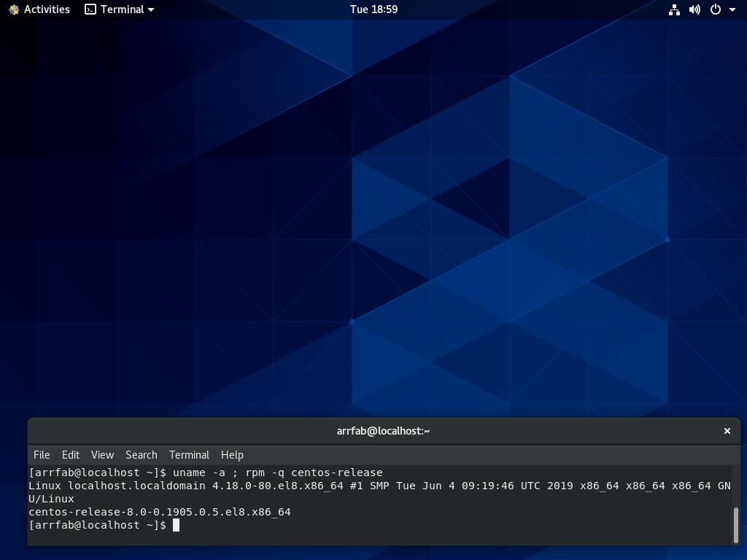The height and width of the screenshot is (560, 747).
Task: Open the Edit menu
Action: click(71, 455)
